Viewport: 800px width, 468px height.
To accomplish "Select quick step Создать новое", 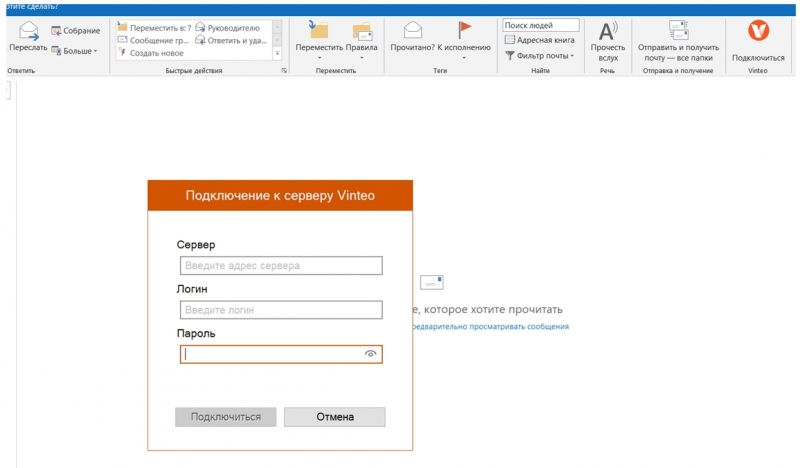I will (x=151, y=53).
